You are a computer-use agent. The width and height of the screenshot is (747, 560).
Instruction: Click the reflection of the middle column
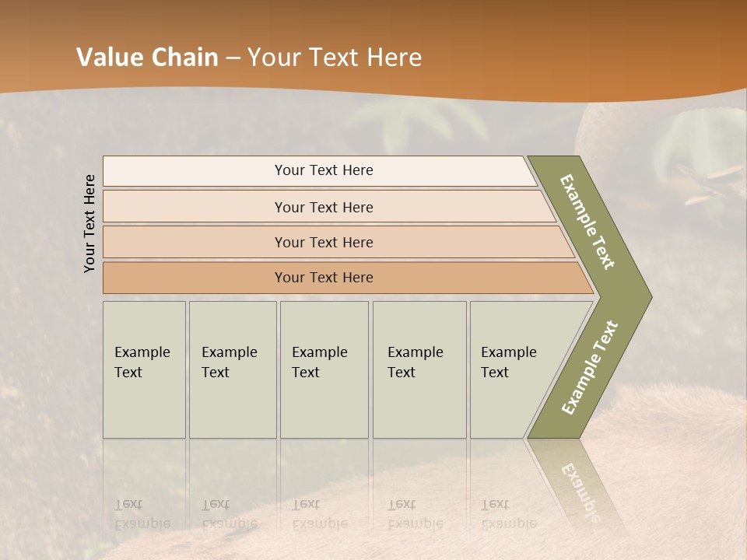[x=324, y=485]
